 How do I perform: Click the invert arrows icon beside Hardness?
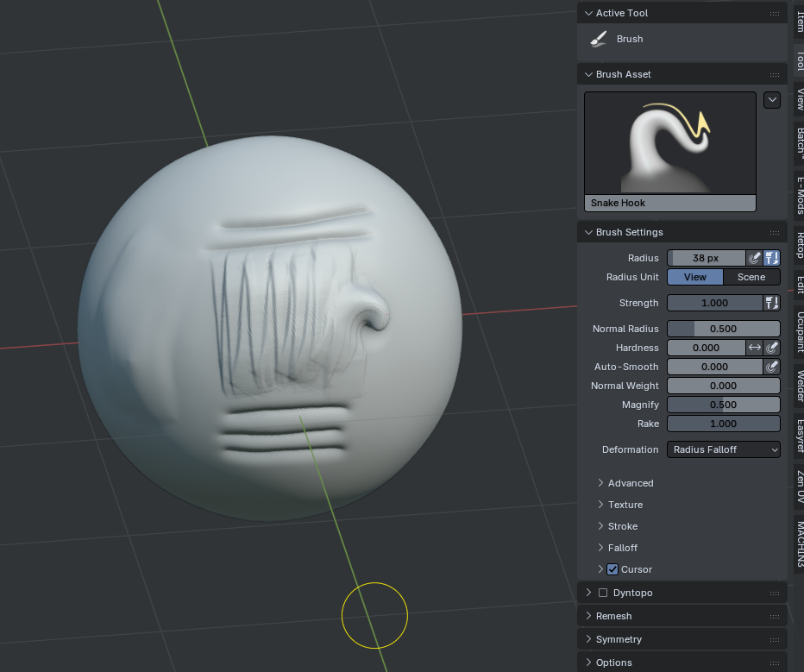tap(754, 348)
